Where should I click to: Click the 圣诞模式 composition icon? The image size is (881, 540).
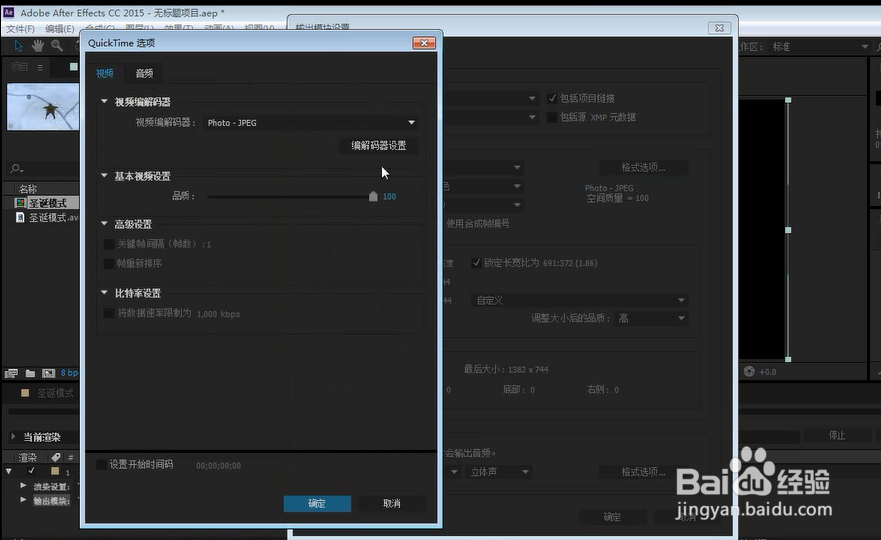[20, 203]
